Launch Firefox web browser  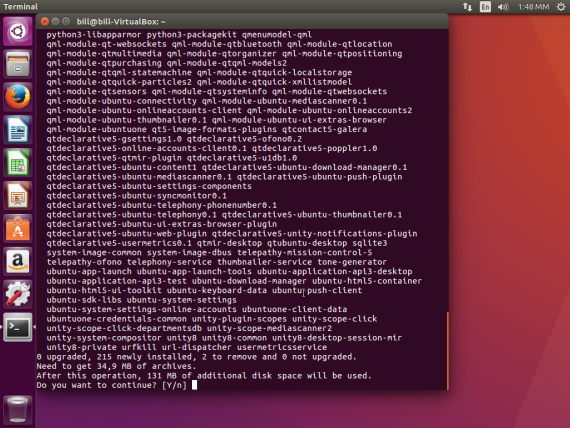click(17, 97)
